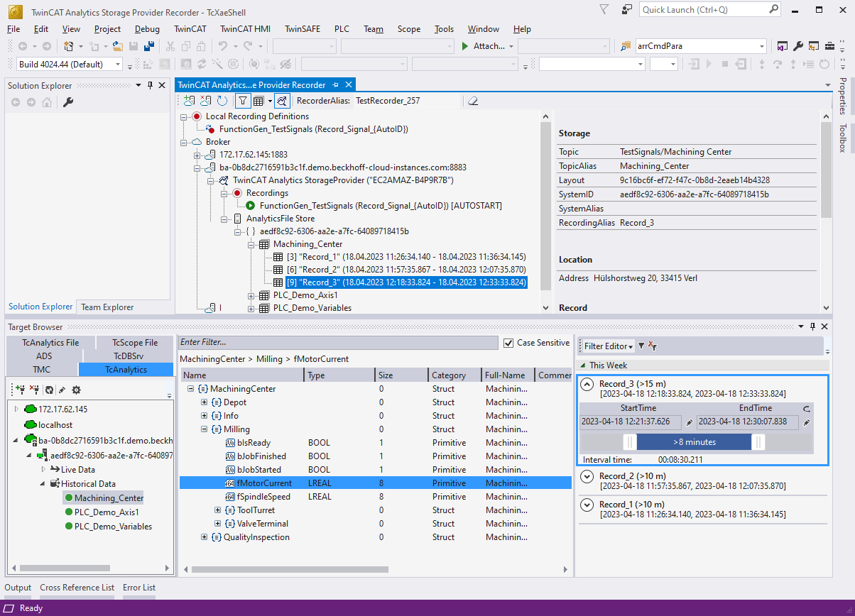Click the RecorderAlias text field
The height and width of the screenshot is (616, 855).
(408, 101)
